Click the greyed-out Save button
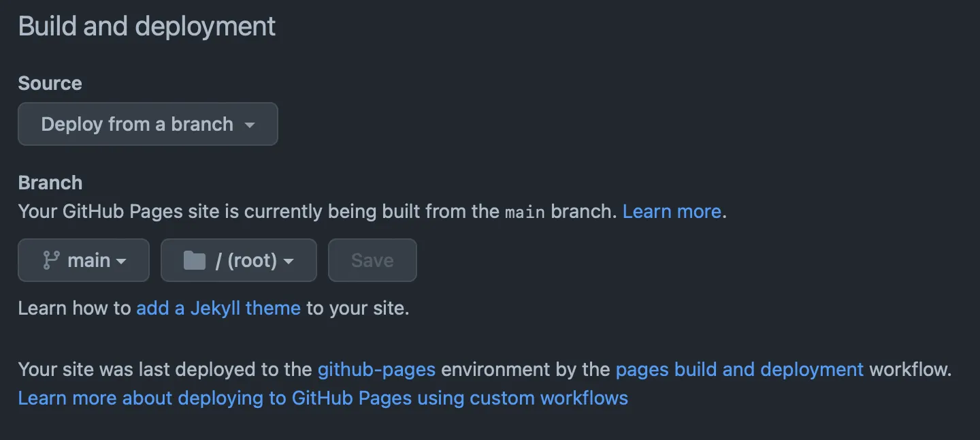Screen dimensions: 980x440 (x=372, y=260)
